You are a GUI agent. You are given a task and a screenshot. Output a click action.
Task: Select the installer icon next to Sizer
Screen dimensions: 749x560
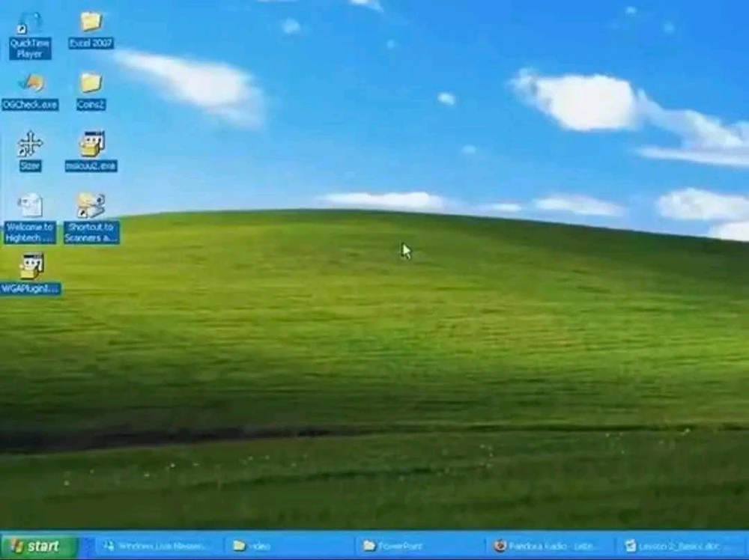(x=91, y=144)
